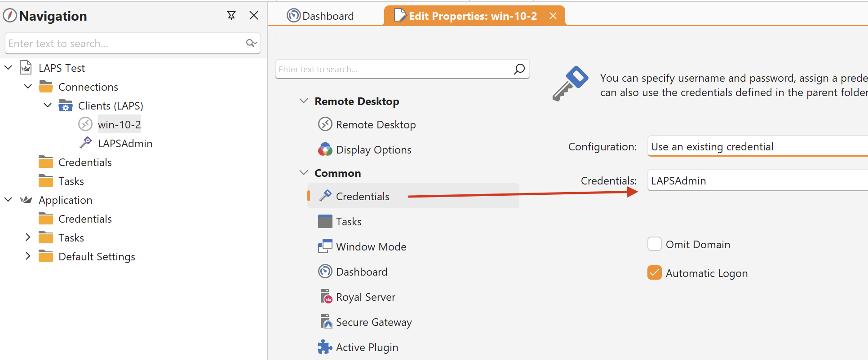Switch to the Dashboard tab
The width and height of the screenshot is (868, 360).
click(321, 16)
